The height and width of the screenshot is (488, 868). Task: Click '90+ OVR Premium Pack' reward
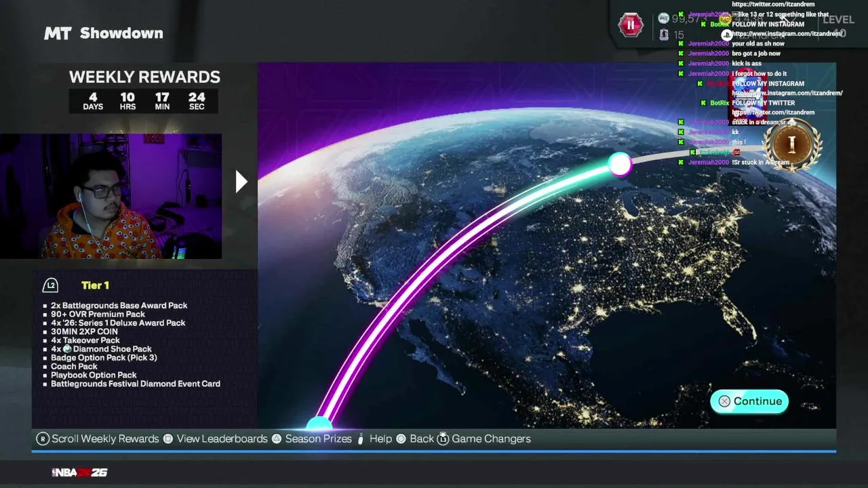pos(98,314)
